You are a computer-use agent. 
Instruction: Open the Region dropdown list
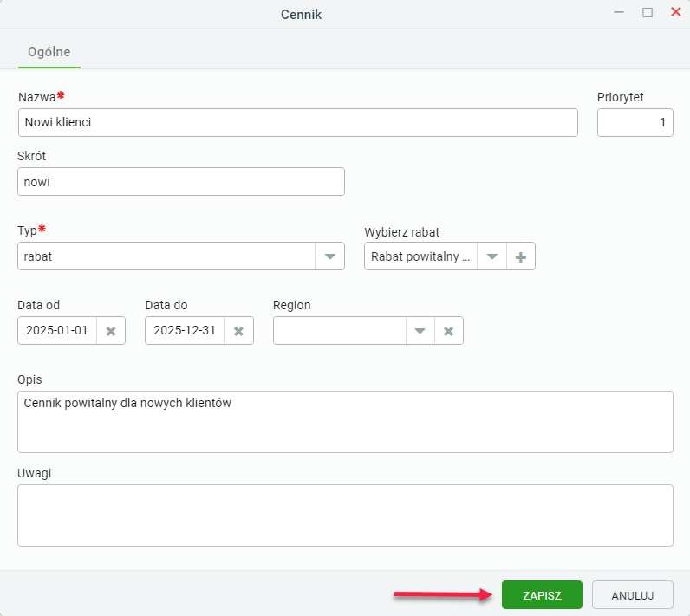point(420,331)
